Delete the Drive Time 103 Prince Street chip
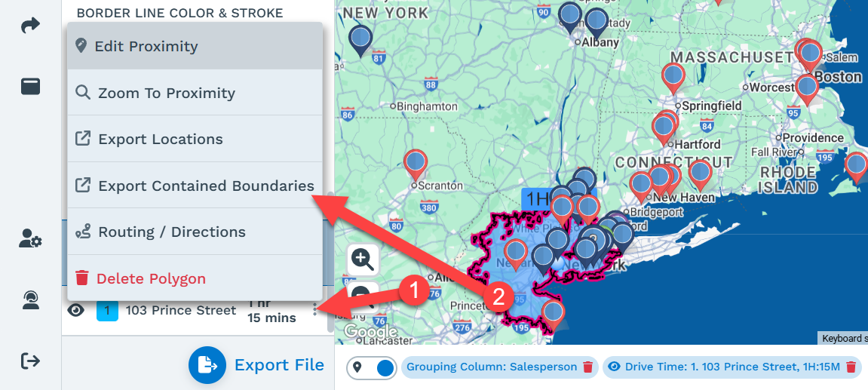This screenshot has width=868, height=390. coord(851,367)
